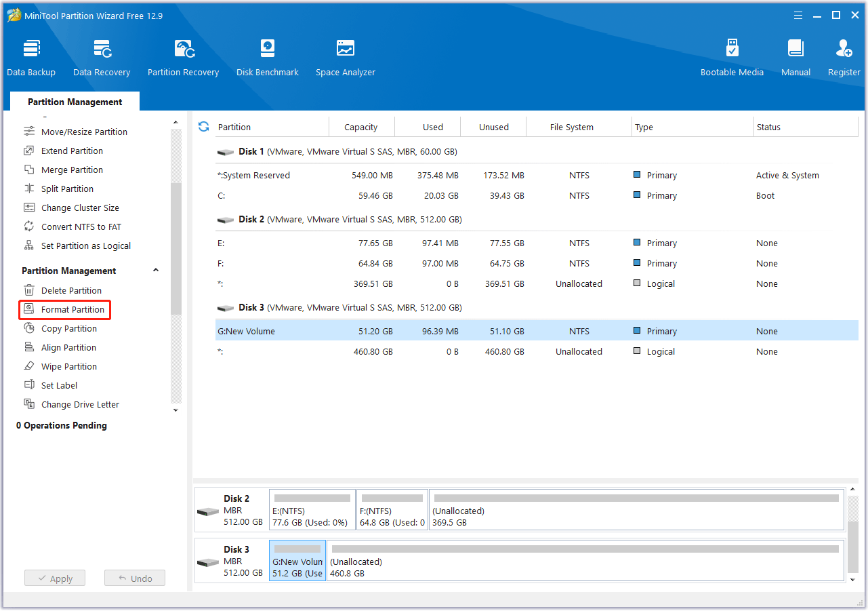Select Disk 2 in disk map panel
This screenshot has height=611, width=868.
231,510
